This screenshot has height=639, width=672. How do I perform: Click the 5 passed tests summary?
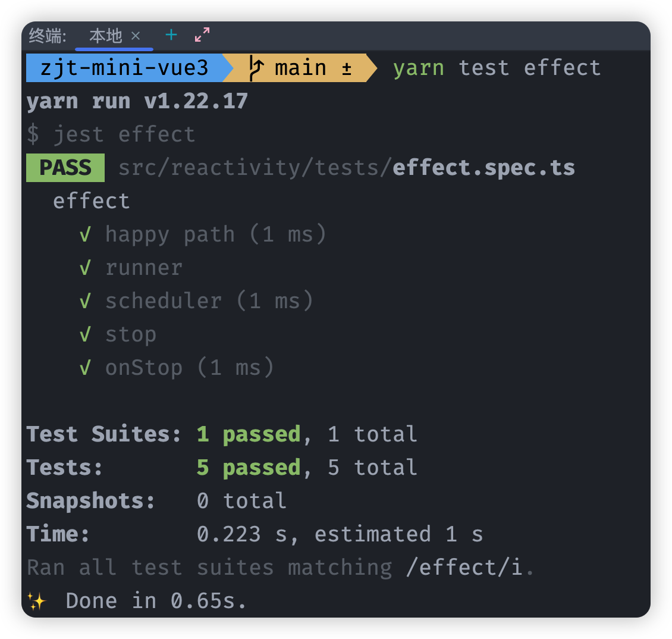249,468
